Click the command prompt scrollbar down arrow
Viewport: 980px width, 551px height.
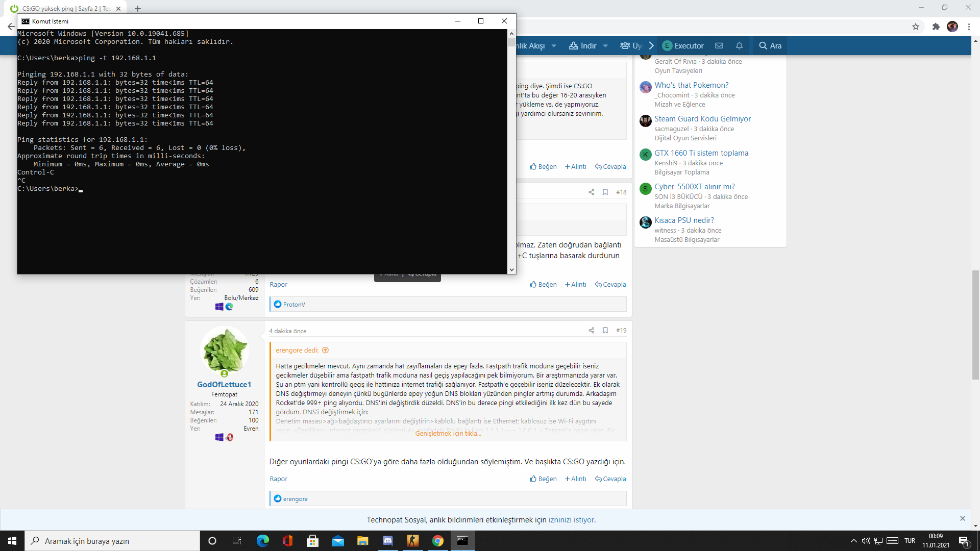[x=511, y=269]
